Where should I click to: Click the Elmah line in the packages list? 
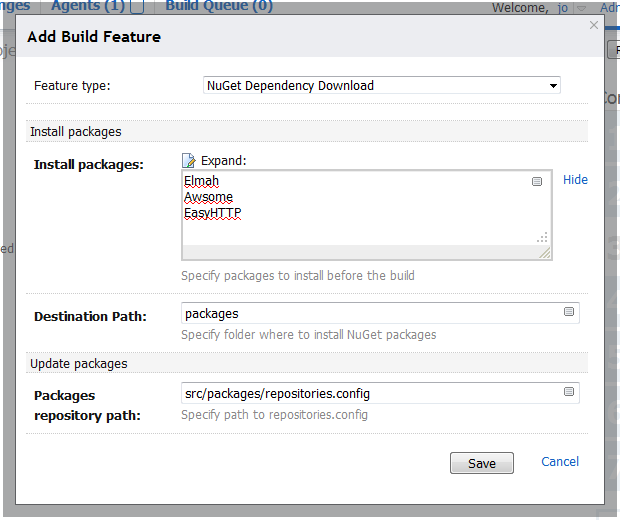201,181
